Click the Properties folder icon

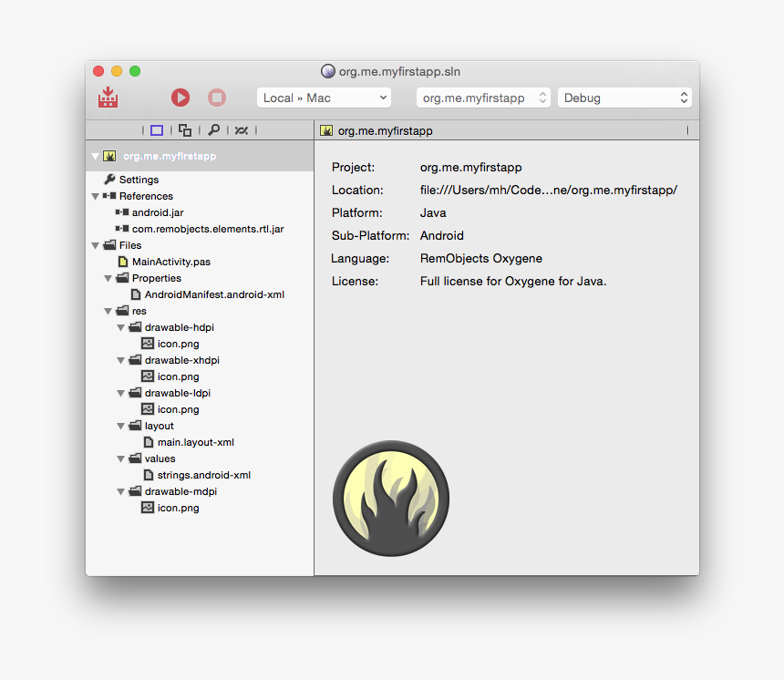click(x=122, y=278)
